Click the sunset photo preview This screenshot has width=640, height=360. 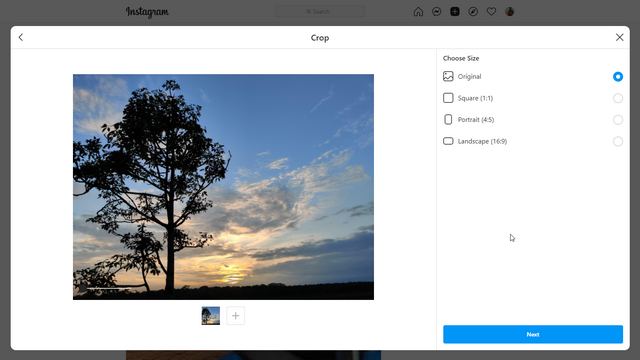pos(223,187)
